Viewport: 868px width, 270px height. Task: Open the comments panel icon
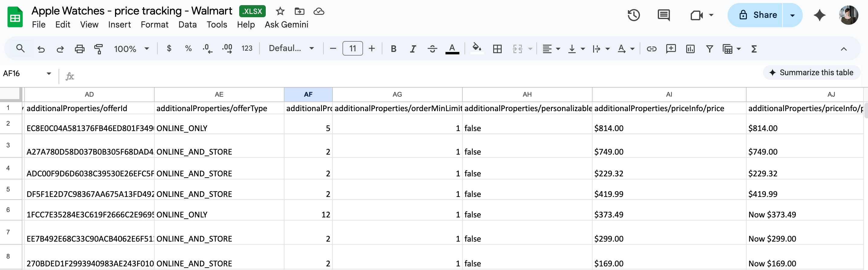point(664,15)
